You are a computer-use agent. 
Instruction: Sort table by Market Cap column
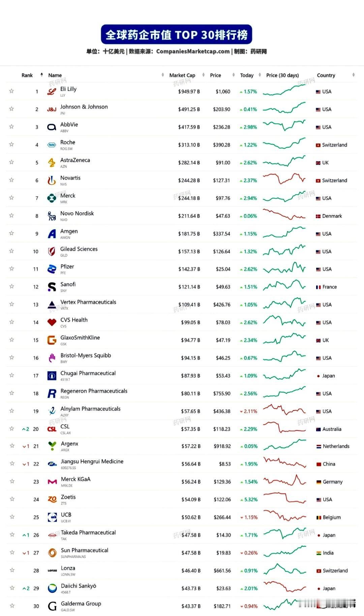click(182, 75)
